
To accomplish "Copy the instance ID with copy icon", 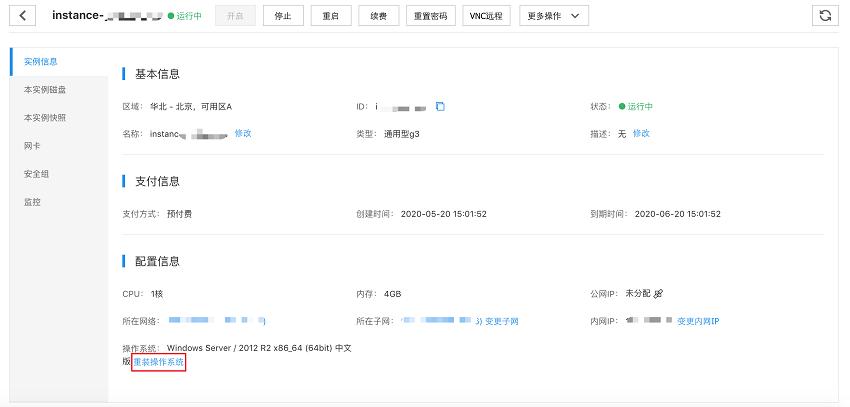I will click(440, 107).
